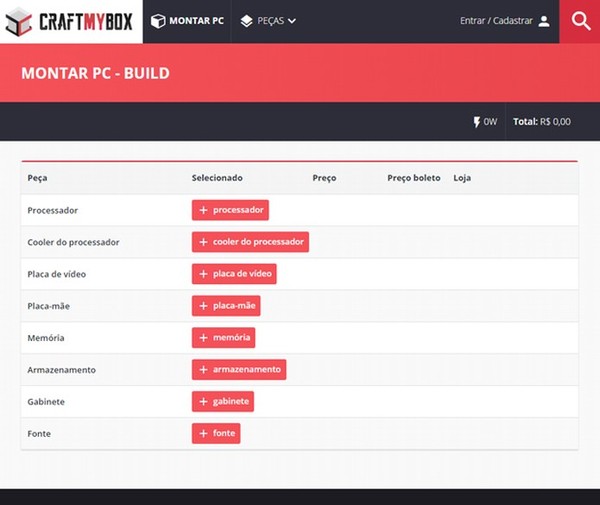Screen dimensions: 600x505
Task: Click the plus icon on processador button
Action: tap(204, 210)
